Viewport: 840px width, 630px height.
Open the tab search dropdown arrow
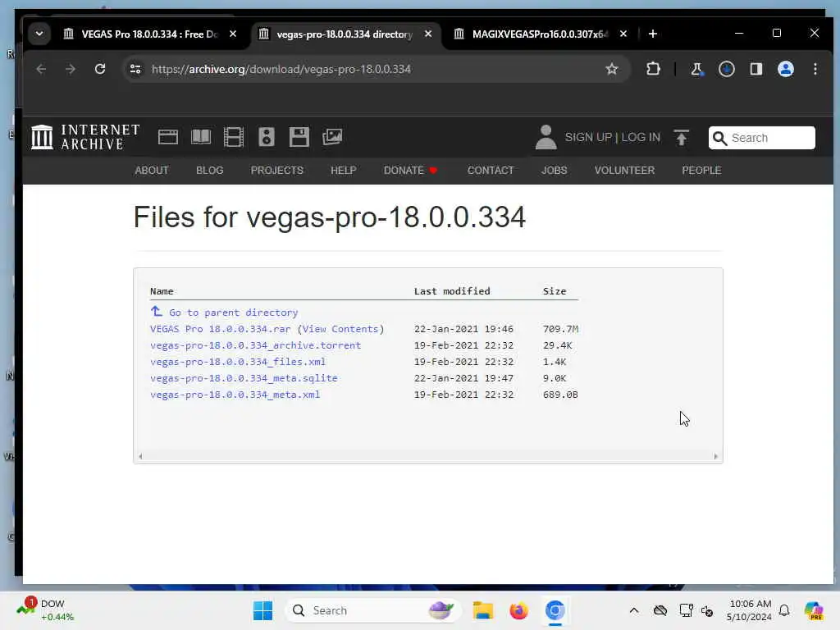[39, 34]
